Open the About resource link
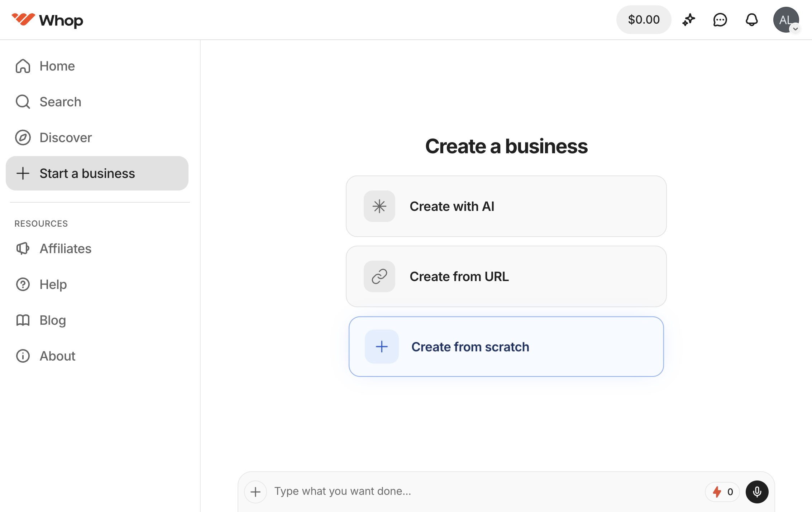The height and width of the screenshot is (512, 812). [x=97, y=356]
